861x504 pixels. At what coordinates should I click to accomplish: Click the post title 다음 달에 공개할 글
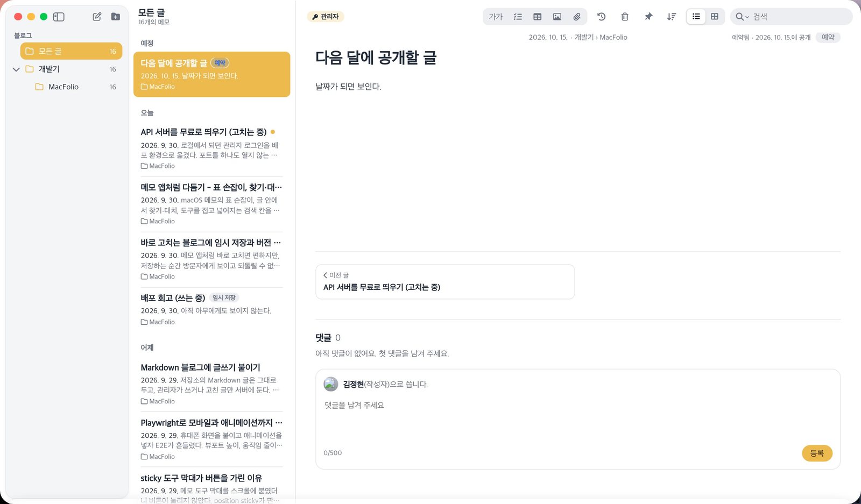pos(376,58)
